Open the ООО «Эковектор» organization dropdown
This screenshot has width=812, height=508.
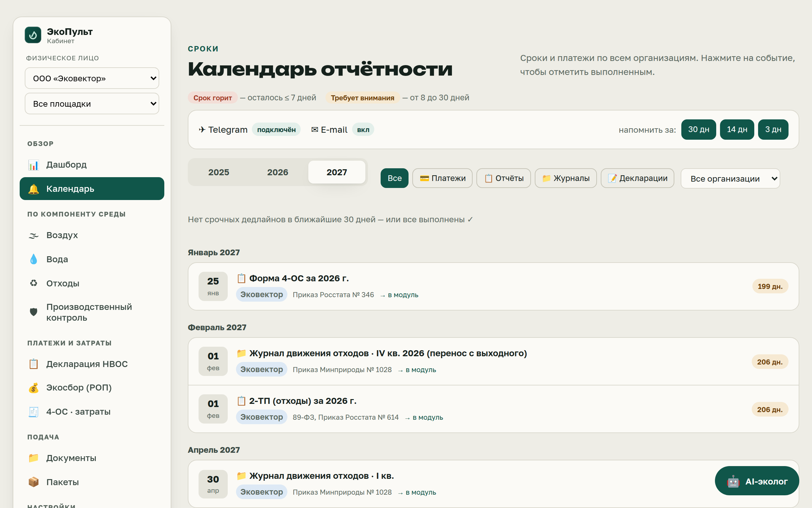click(x=92, y=78)
